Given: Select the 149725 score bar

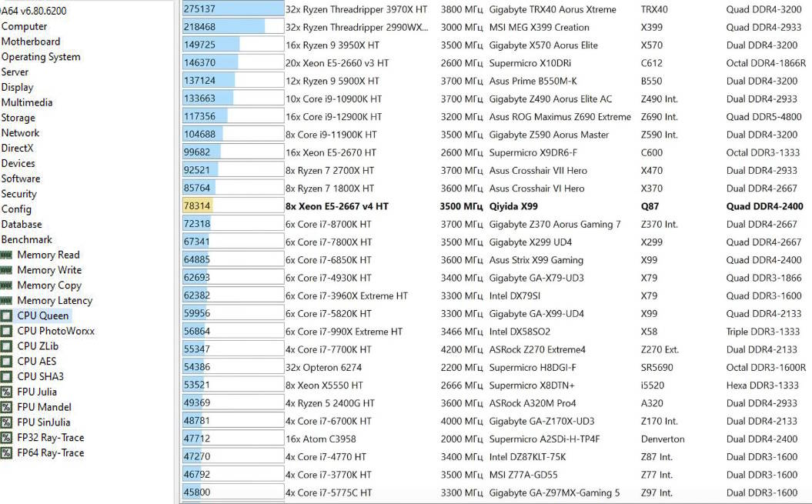Looking at the screenshot, I should 233,45.
